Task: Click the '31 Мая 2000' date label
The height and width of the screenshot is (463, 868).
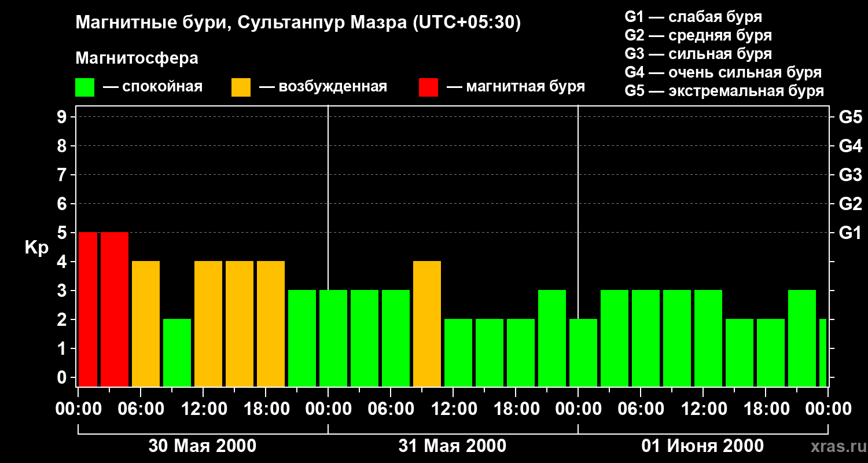Action: (453, 446)
